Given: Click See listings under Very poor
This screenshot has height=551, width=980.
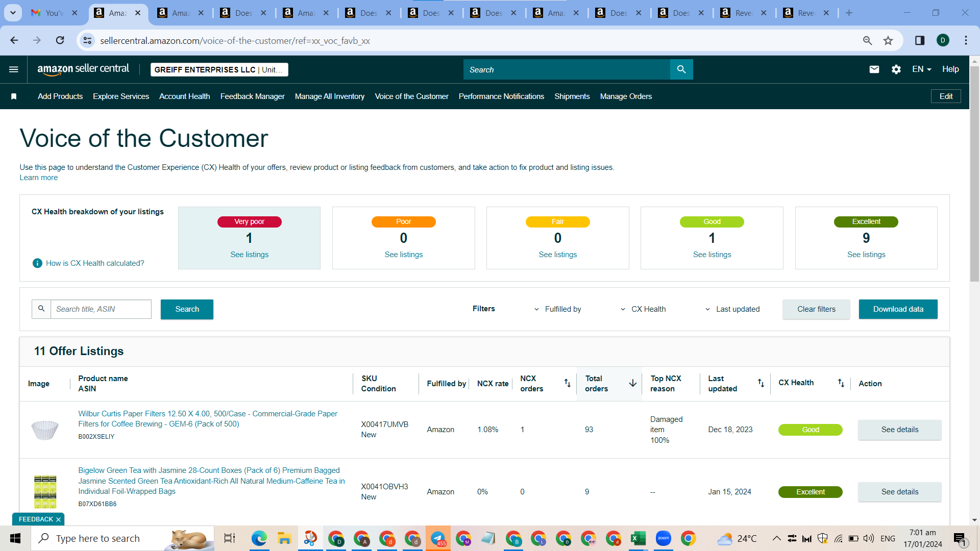Looking at the screenshot, I should pyautogui.click(x=249, y=255).
